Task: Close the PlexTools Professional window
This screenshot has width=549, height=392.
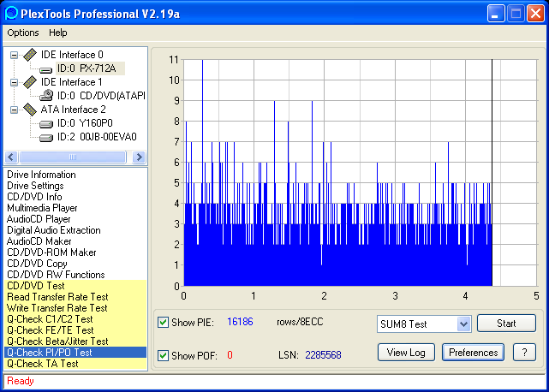Action: pyautogui.click(x=535, y=14)
